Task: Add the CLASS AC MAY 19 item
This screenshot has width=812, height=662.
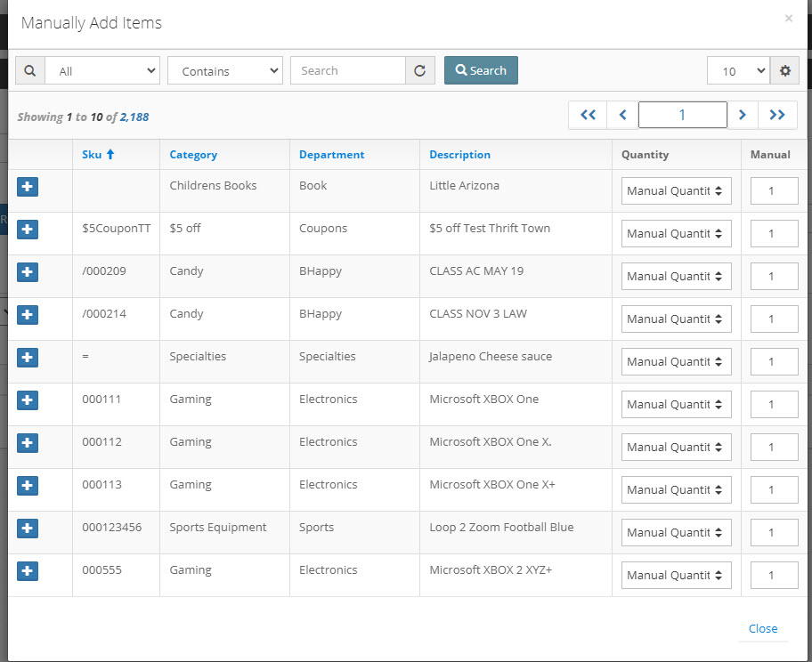Action: point(28,272)
